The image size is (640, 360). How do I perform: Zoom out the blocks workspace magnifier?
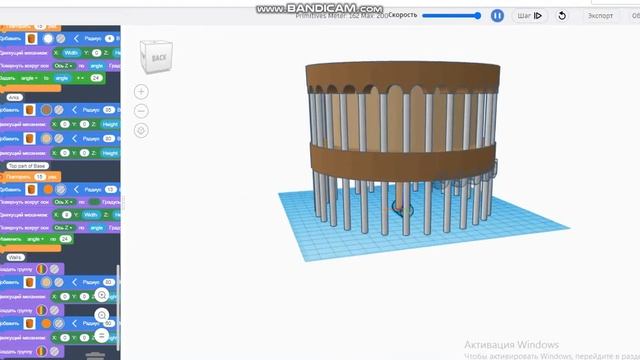coord(102,315)
